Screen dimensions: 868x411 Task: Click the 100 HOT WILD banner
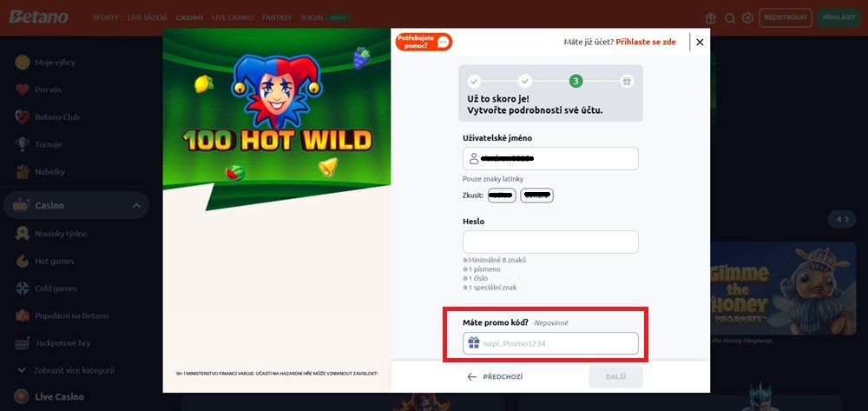click(277, 120)
